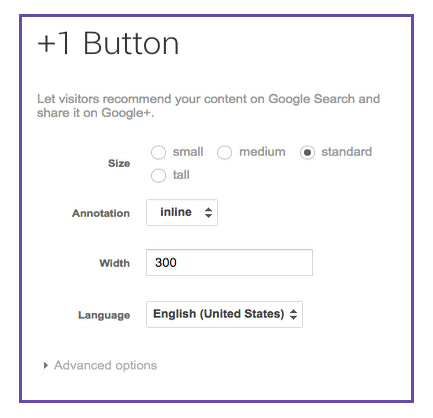Image resolution: width=433 pixels, height=418 pixels.
Task: Click the 'Annotation' field label
Action: [x=101, y=213]
